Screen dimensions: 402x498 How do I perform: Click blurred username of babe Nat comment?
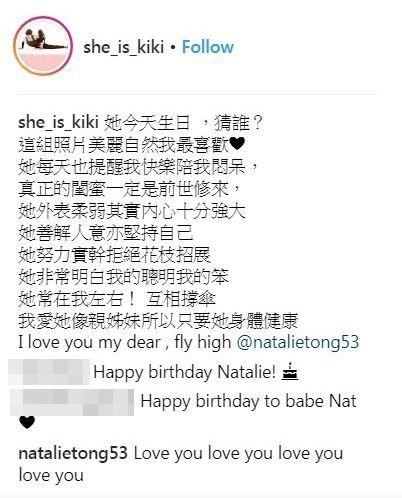[72, 402]
